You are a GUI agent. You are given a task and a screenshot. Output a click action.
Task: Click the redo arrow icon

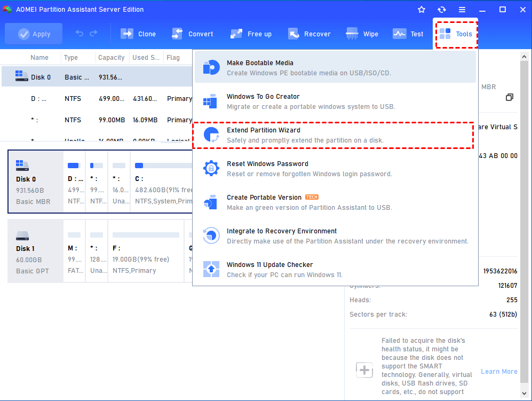[93, 33]
